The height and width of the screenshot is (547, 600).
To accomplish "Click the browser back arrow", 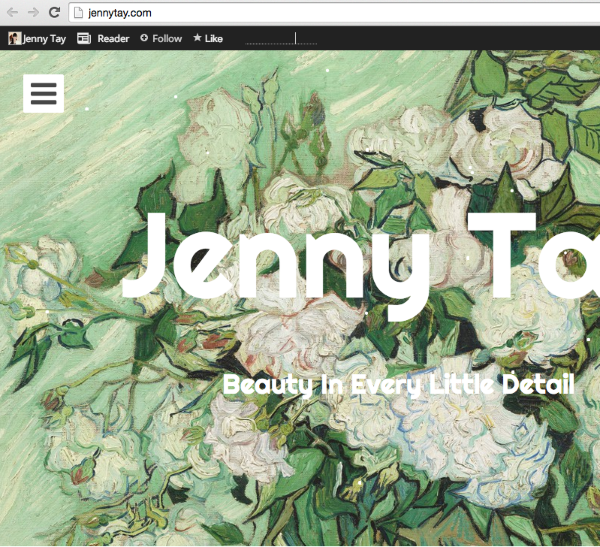I will (x=11, y=12).
